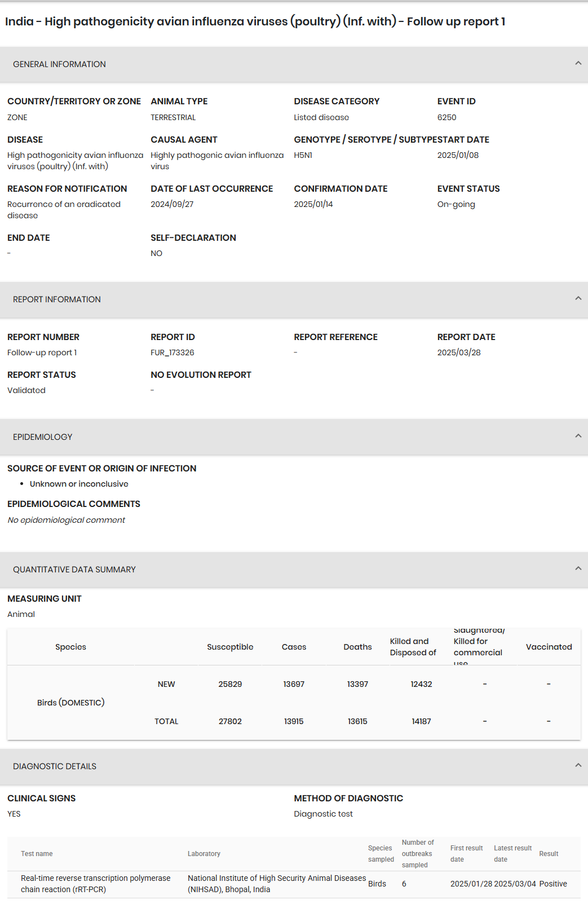Screen dimensions: 588x904
Task: Click the Test name column header
Action: coord(37,854)
